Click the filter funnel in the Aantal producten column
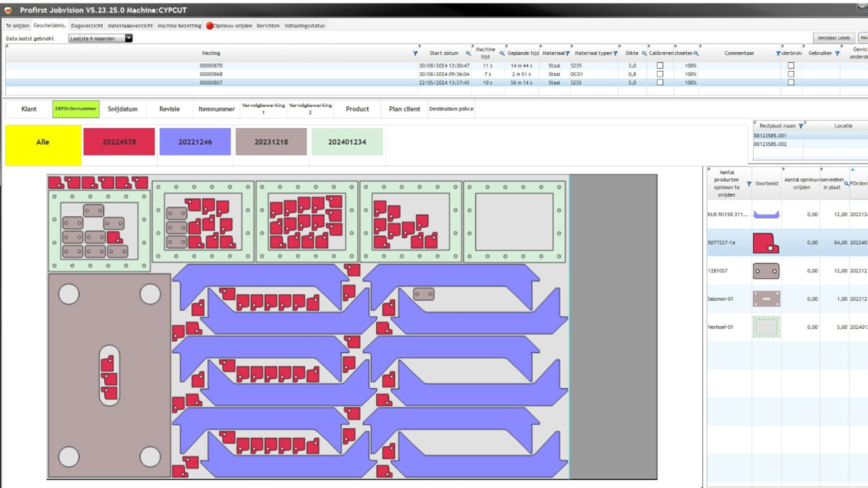Image resolution: width=868 pixels, height=488 pixels. tap(749, 184)
